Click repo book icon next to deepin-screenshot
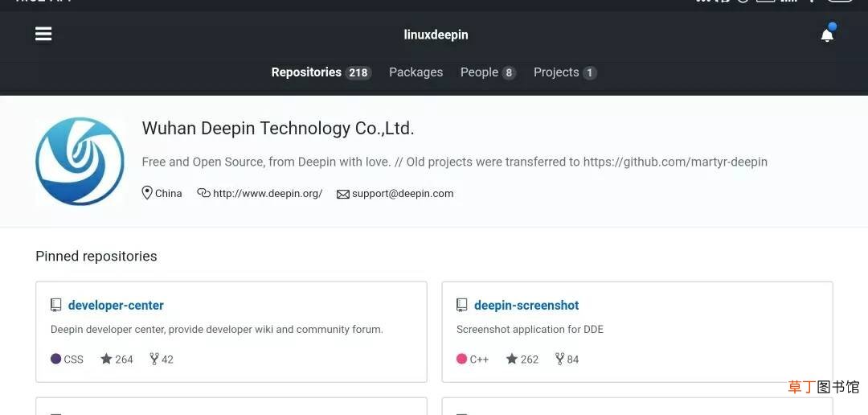868x415 pixels. (461, 305)
